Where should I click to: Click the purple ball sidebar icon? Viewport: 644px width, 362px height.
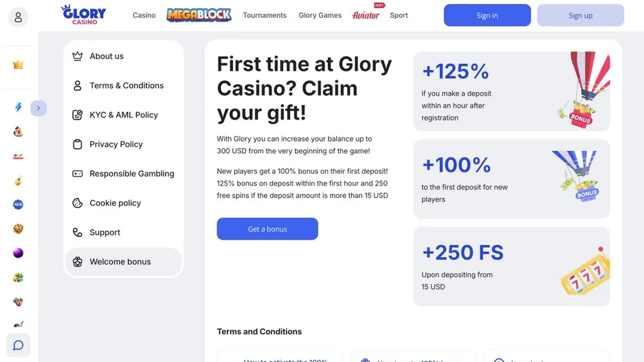pos(18,253)
